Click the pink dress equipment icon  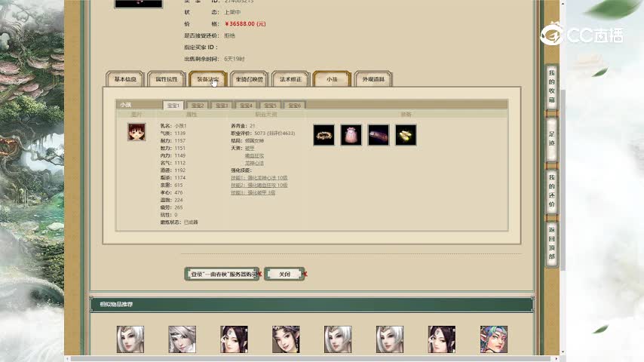point(351,135)
